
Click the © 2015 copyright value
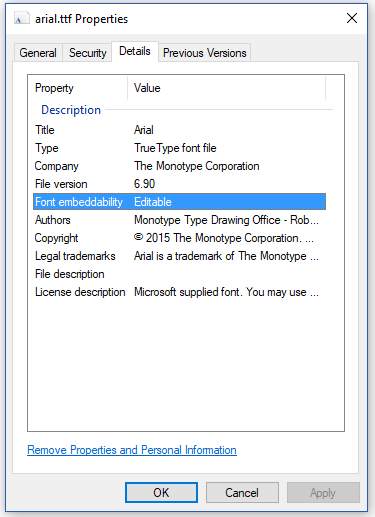(x=224, y=238)
